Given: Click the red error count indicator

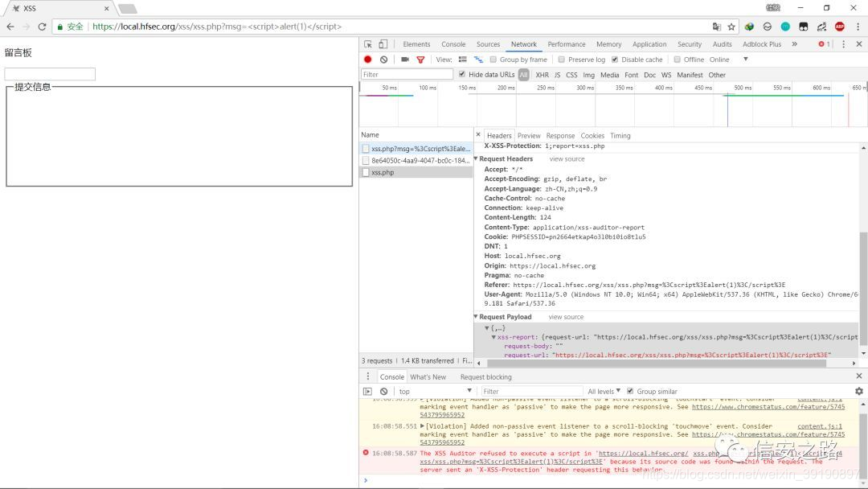Looking at the screenshot, I should tap(825, 44).
